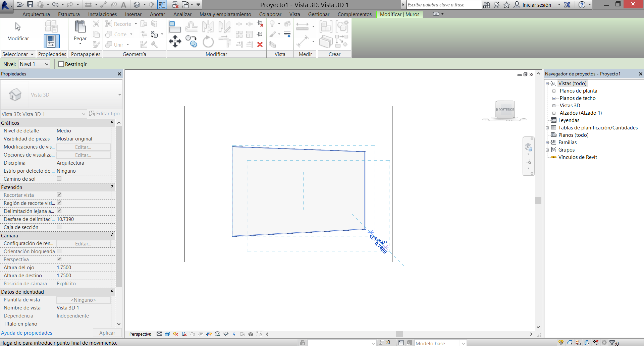Screen dimensions: 644x346
Task: Click the search keyword input field
Action: [443, 5]
